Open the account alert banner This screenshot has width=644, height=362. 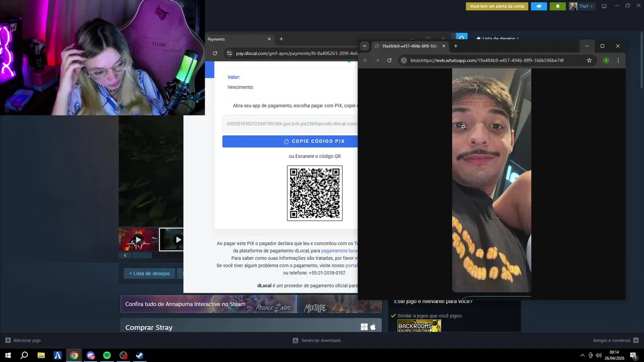498,6
